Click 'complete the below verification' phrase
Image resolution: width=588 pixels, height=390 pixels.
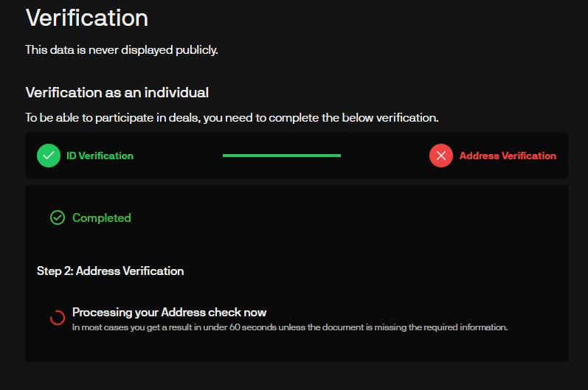point(353,118)
